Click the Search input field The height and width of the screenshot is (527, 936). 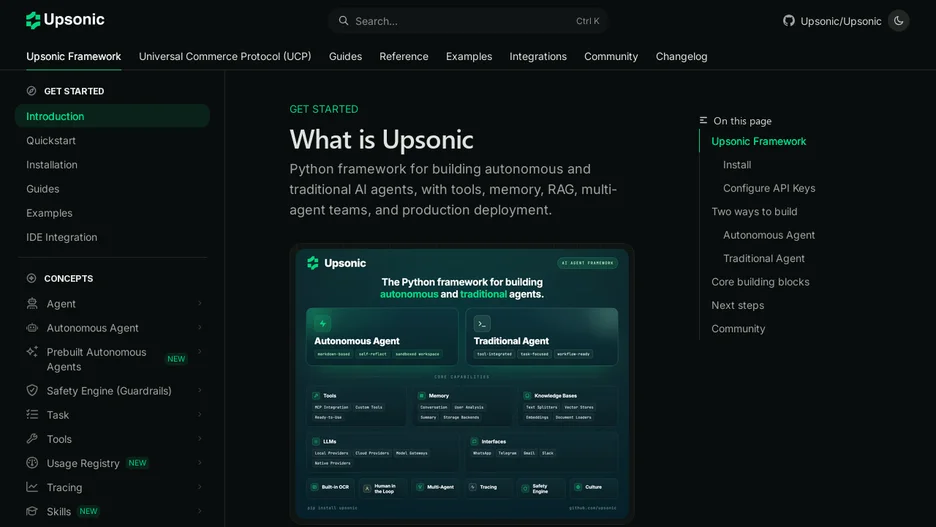(x=468, y=21)
